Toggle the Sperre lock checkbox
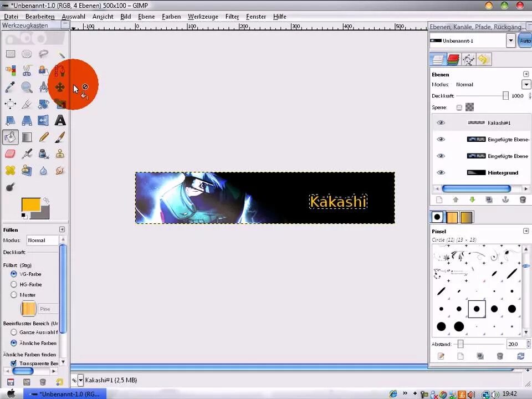The height and width of the screenshot is (399, 532). pos(459,108)
